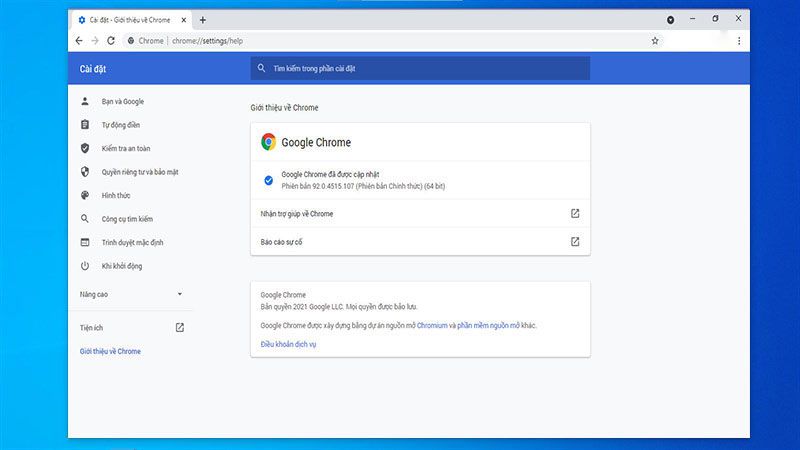
Task: Click the Báo cáo sự cố row
Action: click(420, 241)
